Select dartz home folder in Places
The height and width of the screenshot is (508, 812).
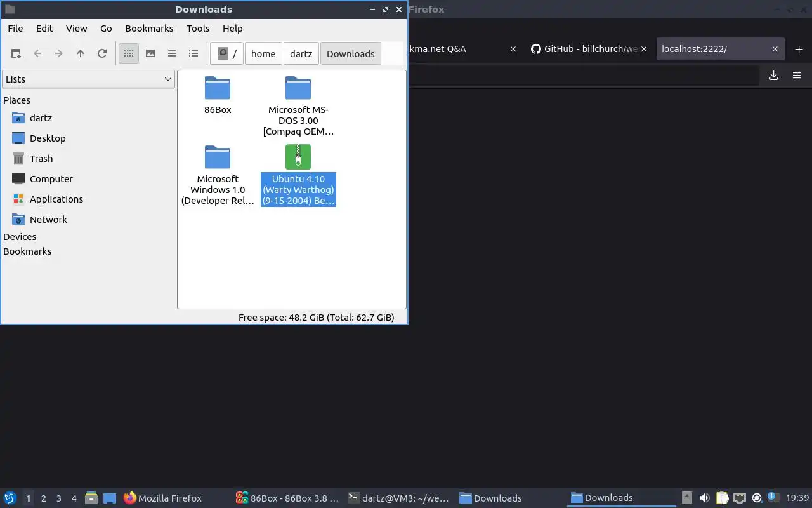[x=41, y=118]
